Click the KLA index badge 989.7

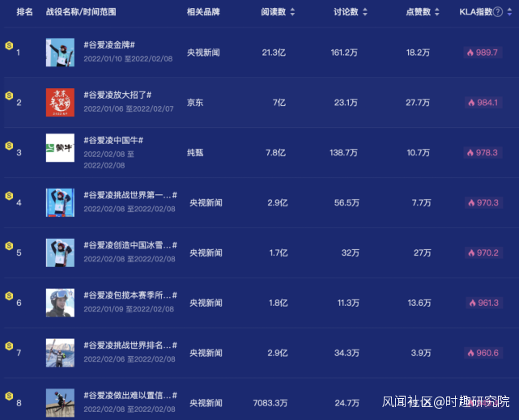tap(483, 53)
